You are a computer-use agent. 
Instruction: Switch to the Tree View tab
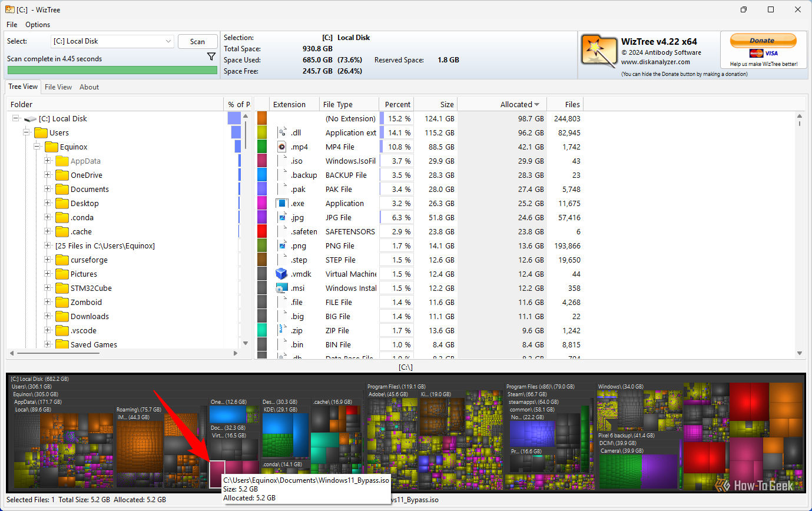point(24,87)
